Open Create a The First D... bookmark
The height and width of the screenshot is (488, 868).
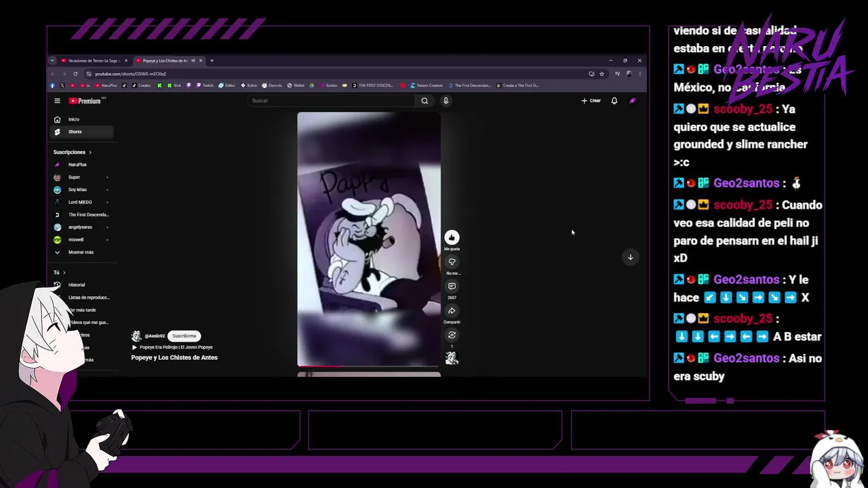tap(517, 85)
